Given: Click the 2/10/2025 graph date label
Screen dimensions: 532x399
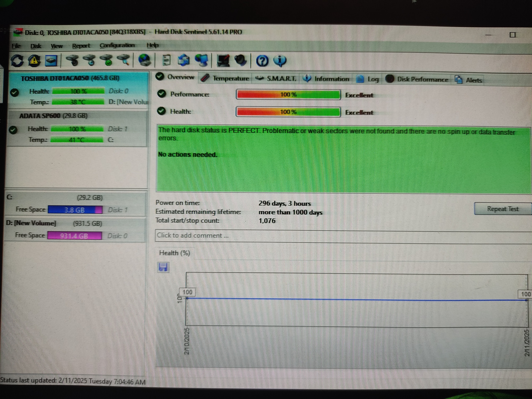Looking at the screenshot, I should pos(187,341).
